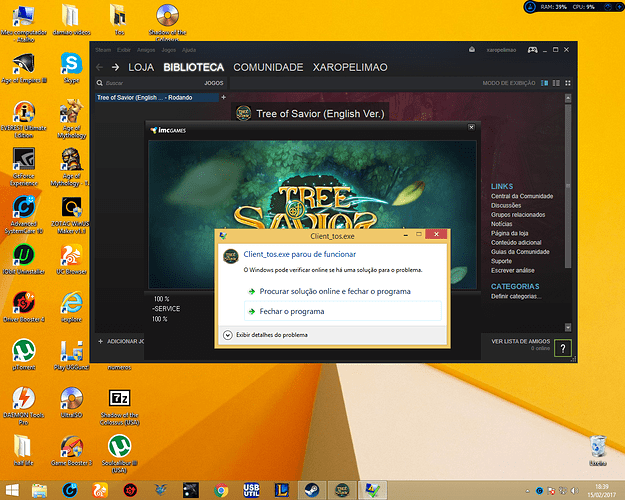
Task: Click Google Chrome icon in taskbar
Action: click(221, 489)
